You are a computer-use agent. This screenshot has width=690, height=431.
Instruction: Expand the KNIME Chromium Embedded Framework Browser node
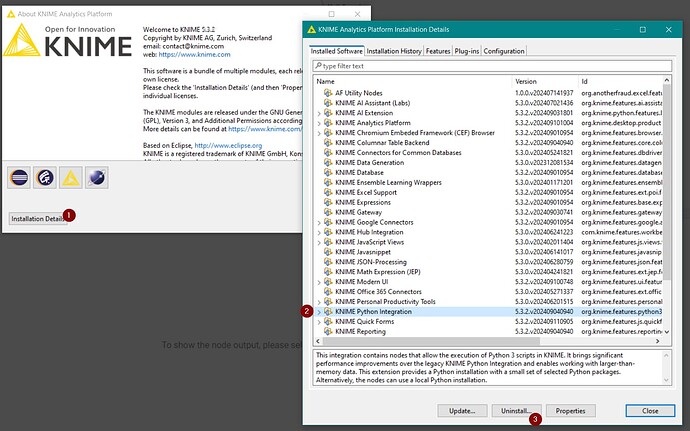coord(319,133)
